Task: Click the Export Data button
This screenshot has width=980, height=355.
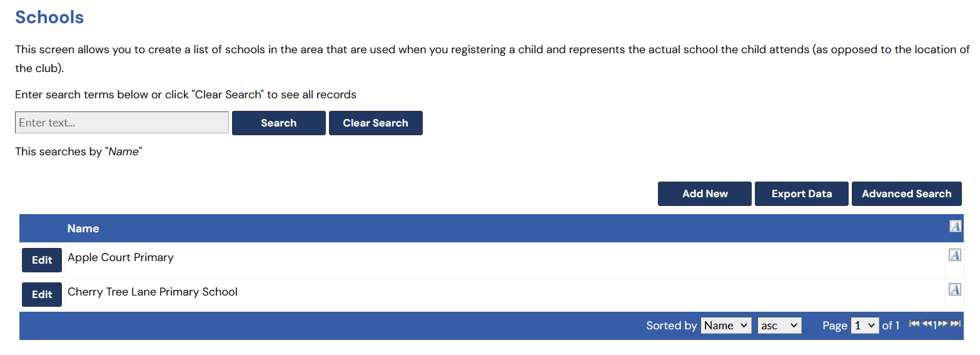Action: (801, 194)
